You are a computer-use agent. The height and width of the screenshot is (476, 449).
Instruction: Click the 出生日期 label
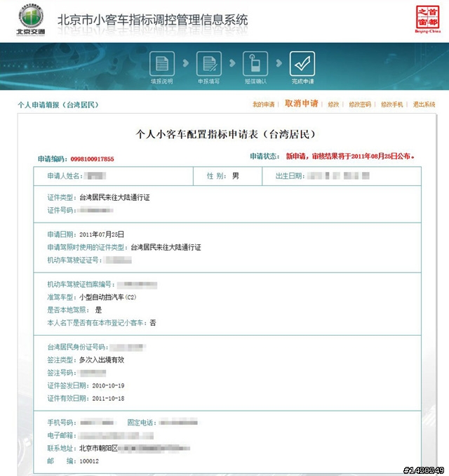click(290, 176)
